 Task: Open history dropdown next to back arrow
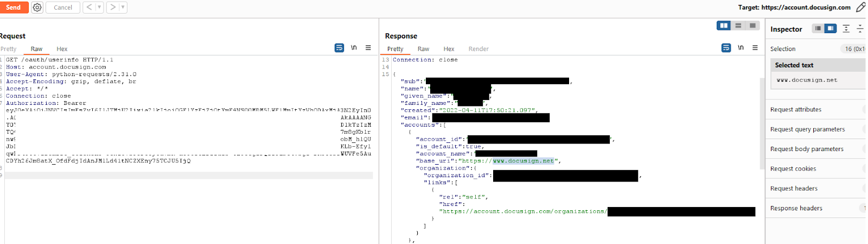tap(99, 7)
